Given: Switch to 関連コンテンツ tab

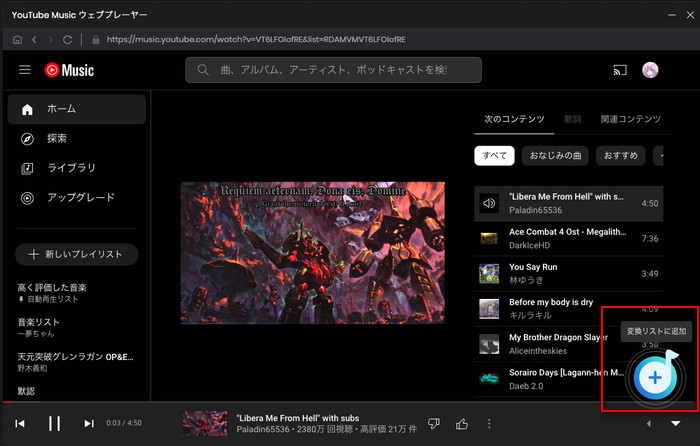Looking at the screenshot, I should 630,119.
